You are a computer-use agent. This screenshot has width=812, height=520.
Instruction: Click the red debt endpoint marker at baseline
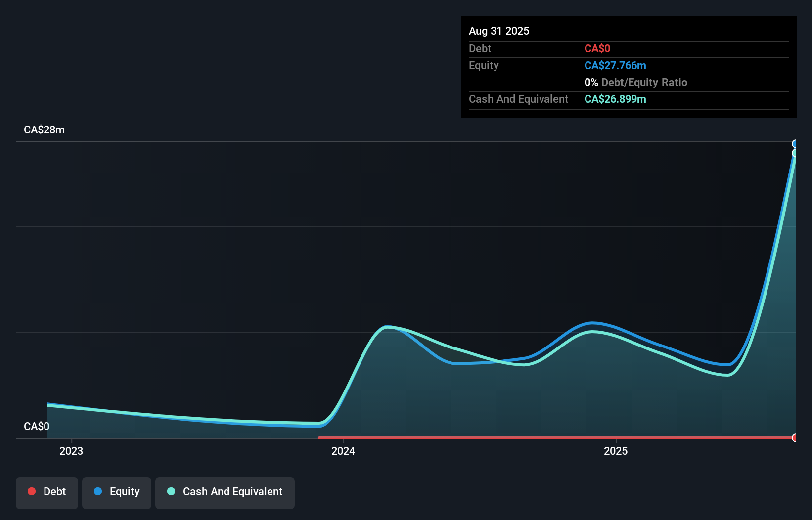point(795,437)
